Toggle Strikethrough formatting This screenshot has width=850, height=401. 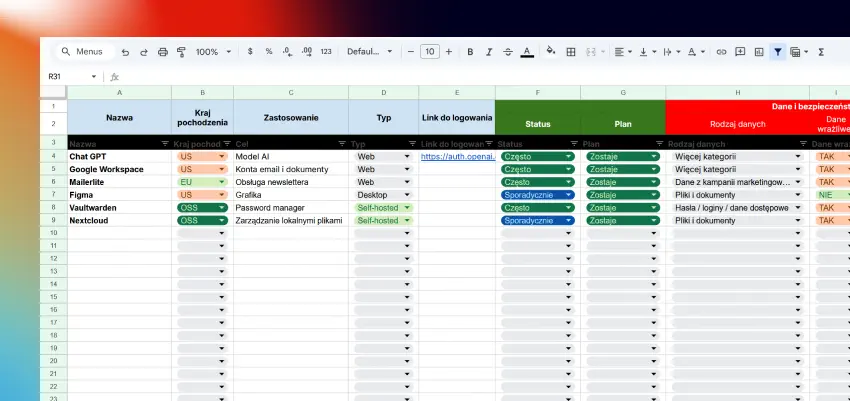point(508,52)
